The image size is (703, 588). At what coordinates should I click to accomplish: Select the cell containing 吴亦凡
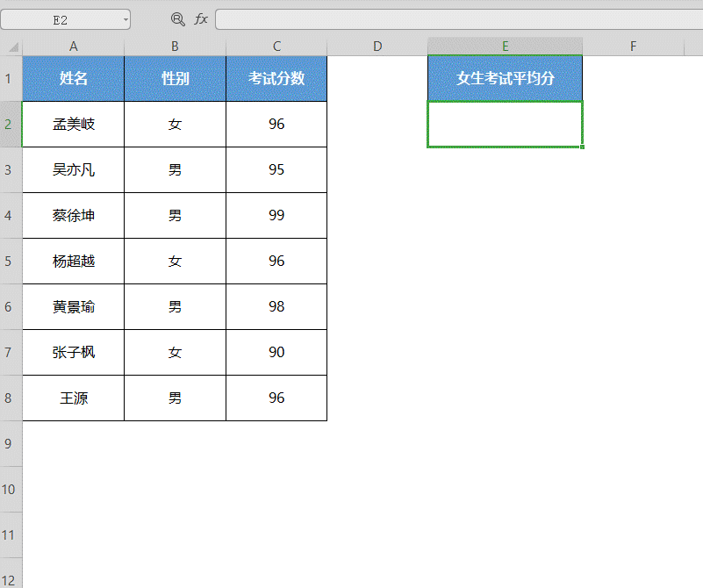74,169
